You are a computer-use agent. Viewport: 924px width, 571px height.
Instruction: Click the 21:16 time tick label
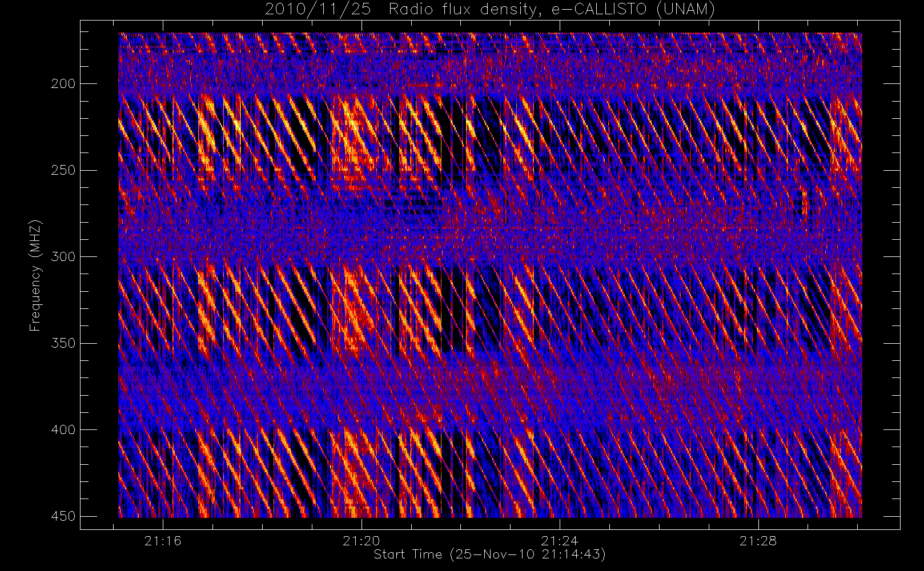tap(163, 541)
